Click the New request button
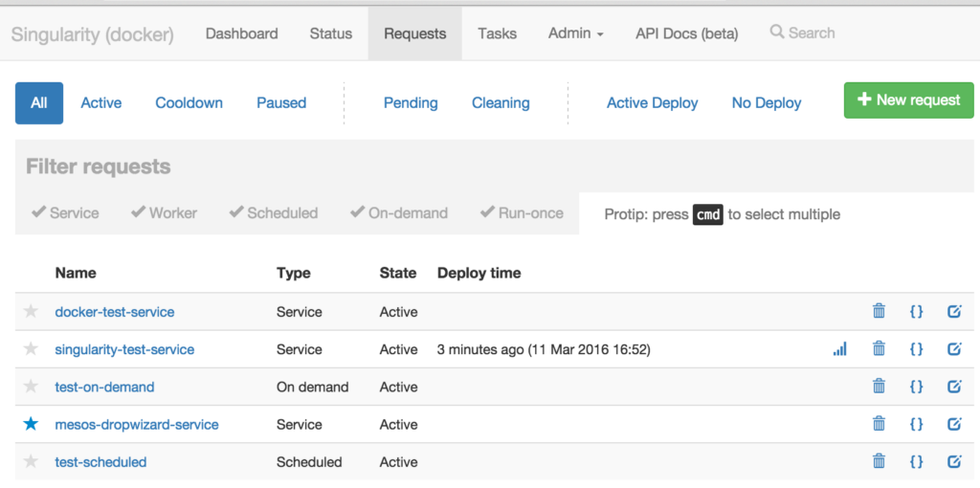Image resolution: width=980 pixels, height=488 pixels. (x=908, y=100)
